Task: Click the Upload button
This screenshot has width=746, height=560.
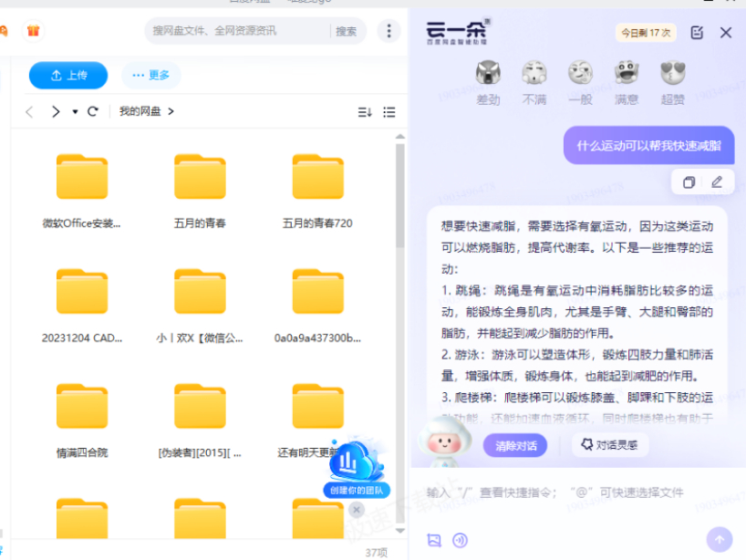Action: click(68, 75)
